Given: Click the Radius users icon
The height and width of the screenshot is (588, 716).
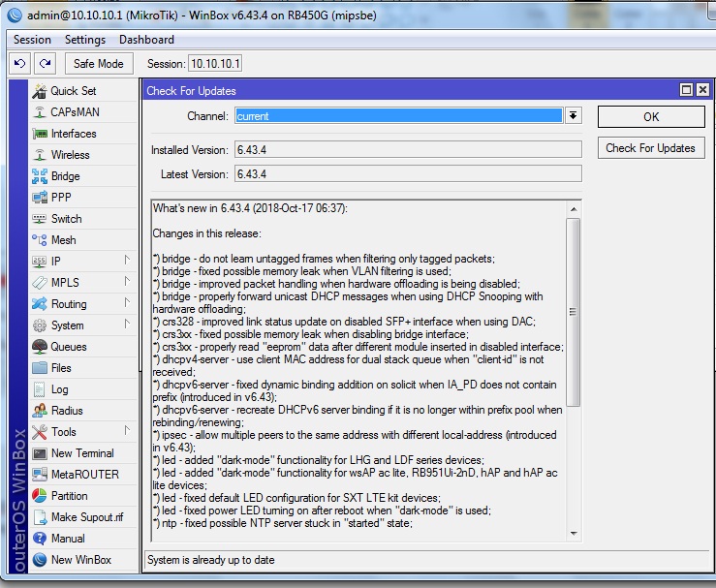Looking at the screenshot, I should [40, 411].
